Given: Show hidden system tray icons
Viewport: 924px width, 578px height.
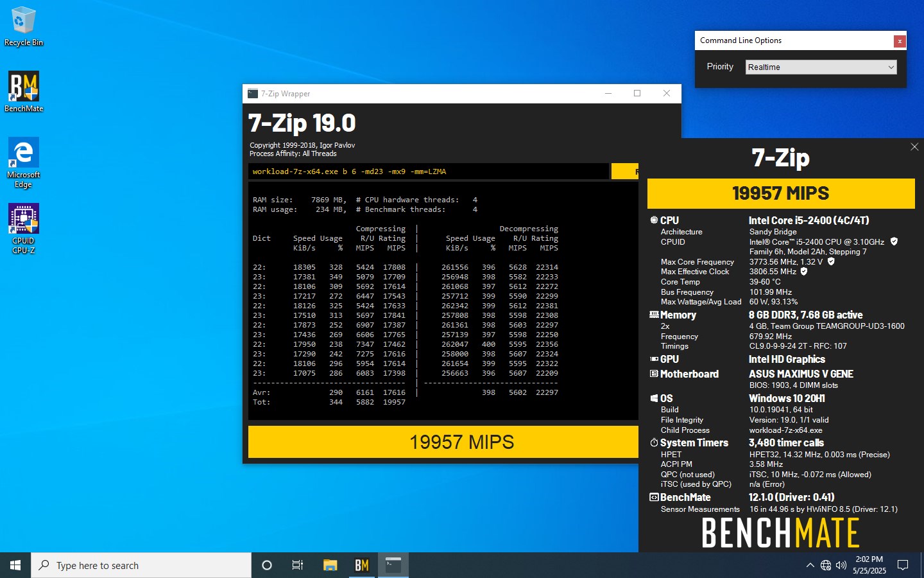Looking at the screenshot, I should [x=810, y=565].
